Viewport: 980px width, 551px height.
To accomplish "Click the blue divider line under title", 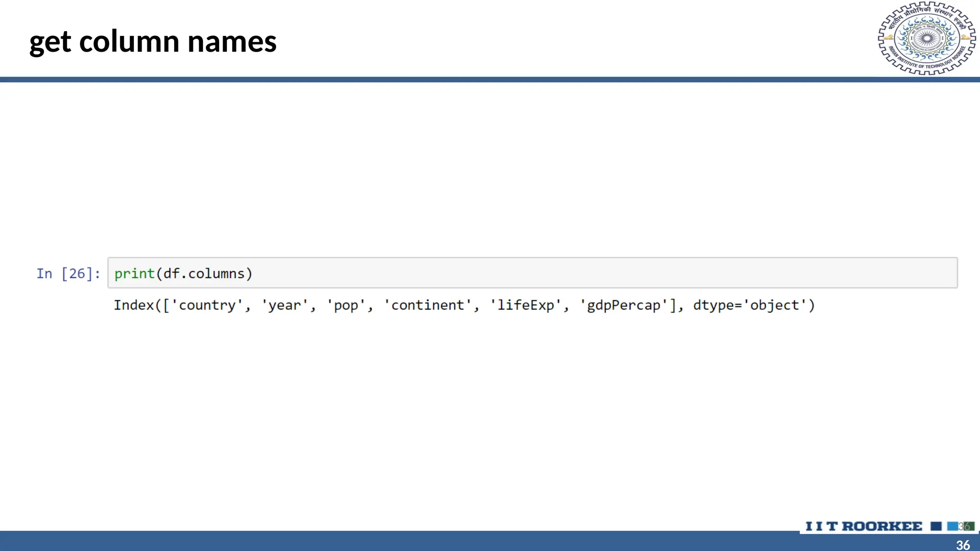I will [479, 79].
